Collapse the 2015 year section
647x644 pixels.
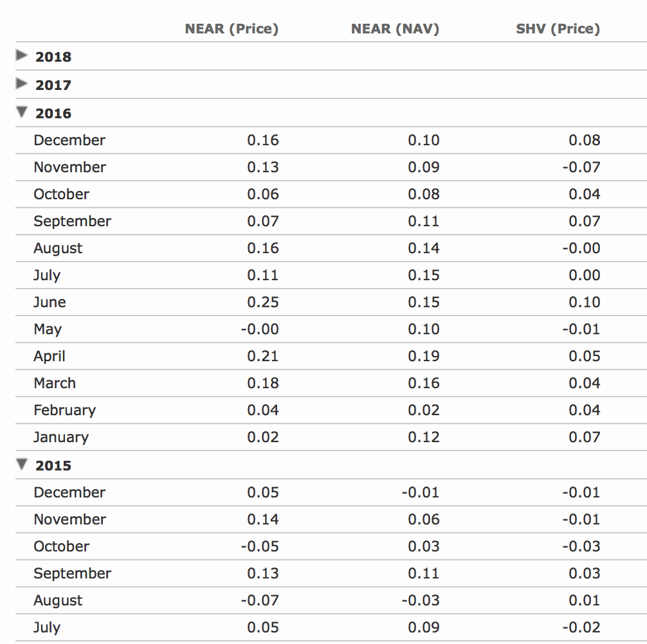pos(21,464)
